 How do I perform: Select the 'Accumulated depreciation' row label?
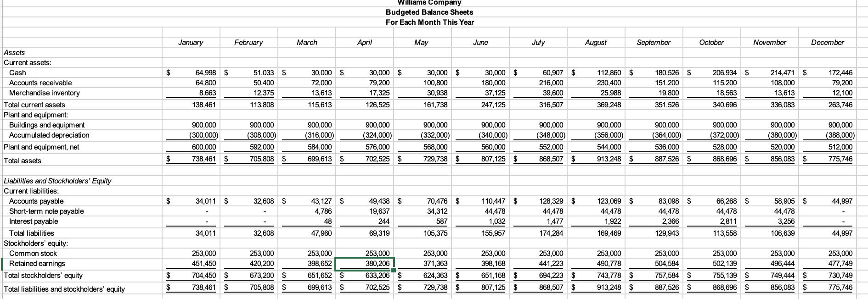pos(49,135)
